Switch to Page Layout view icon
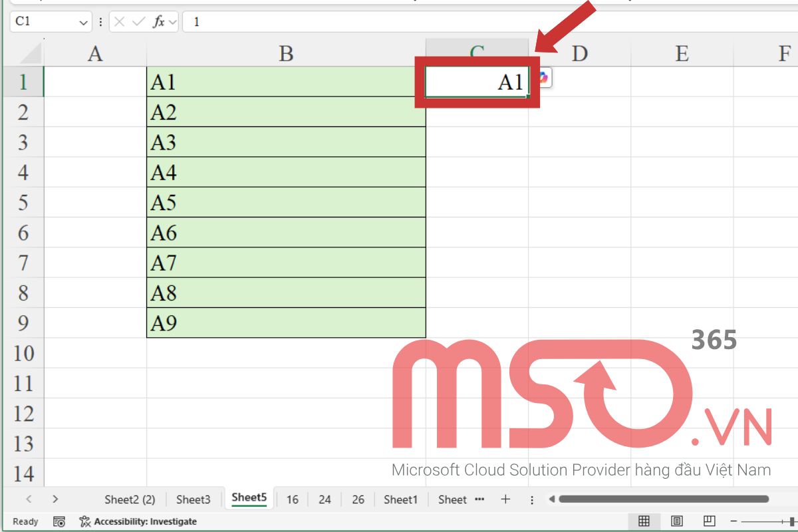Screen dimensions: 798x532 click(677, 521)
